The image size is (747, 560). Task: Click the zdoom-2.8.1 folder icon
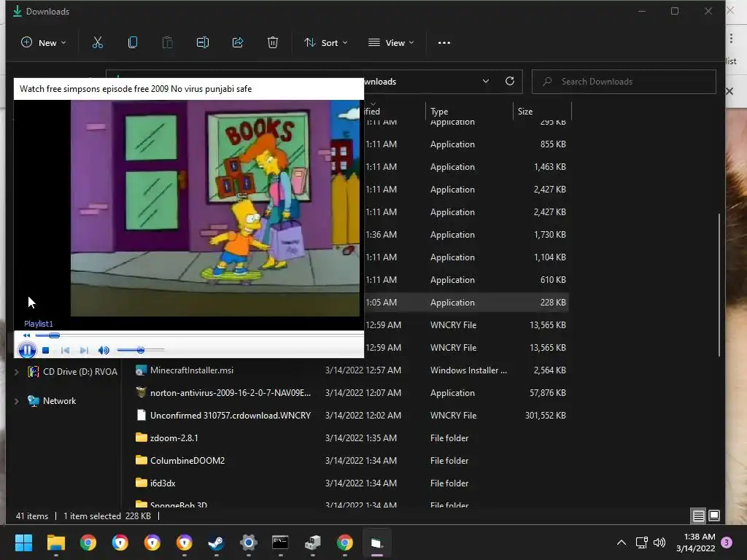[141, 437]
